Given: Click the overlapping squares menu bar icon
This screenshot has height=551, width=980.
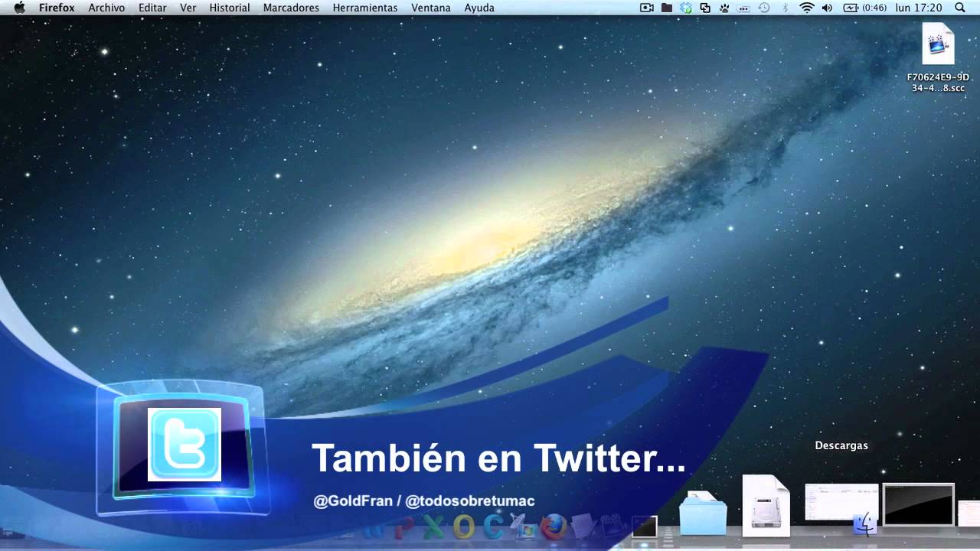Looking at the screenshot, I should coord(705,8).
